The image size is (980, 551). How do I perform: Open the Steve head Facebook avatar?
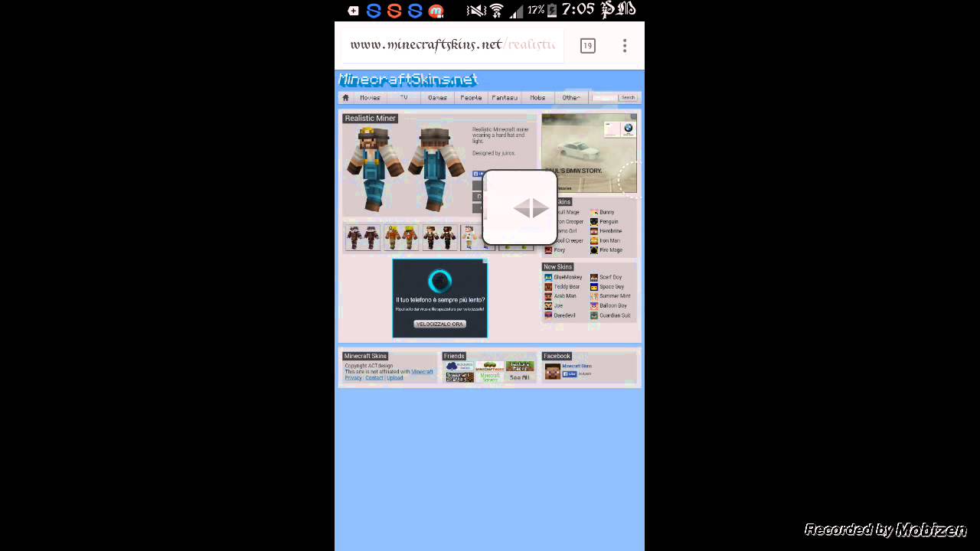(552, 372)
